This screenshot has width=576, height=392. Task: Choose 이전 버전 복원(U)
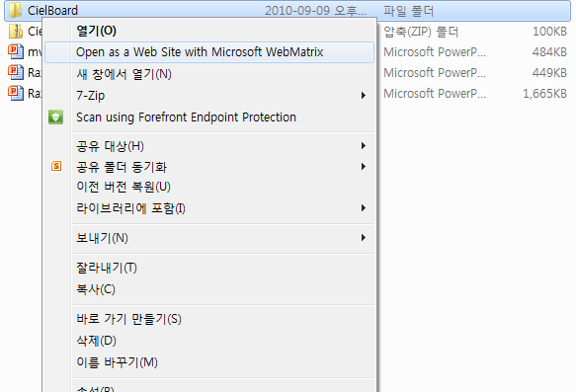click(x=209, y=187)
